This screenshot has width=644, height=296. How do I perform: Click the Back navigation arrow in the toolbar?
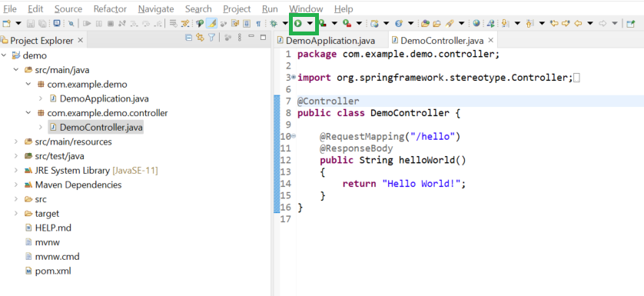(578, 23)
